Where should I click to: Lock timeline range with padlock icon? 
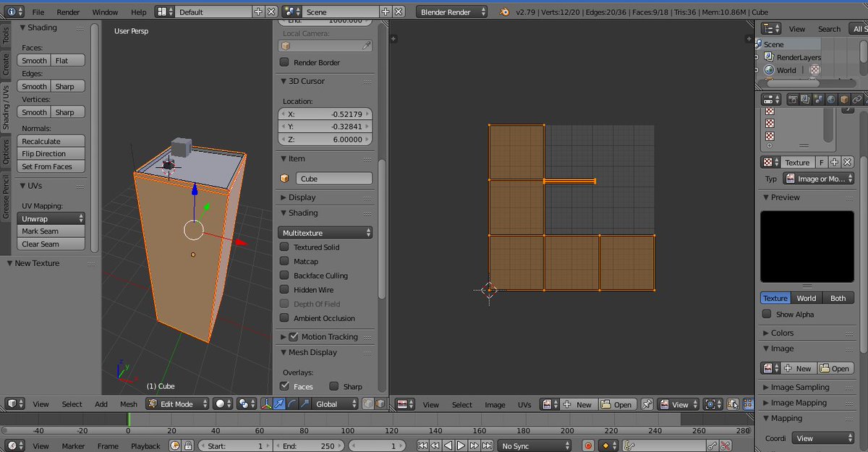pos(188,445)
